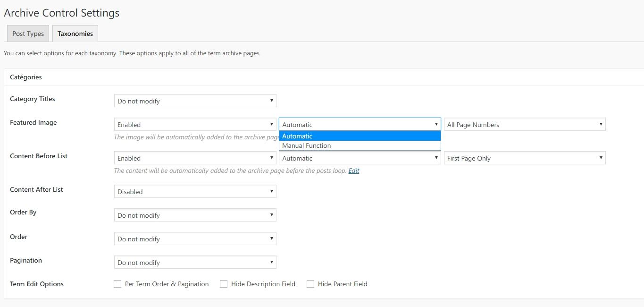This screenshot has width=644, height=307.
Task: Open Featured Image Enabled dropdown
Action: click(195, 124)
